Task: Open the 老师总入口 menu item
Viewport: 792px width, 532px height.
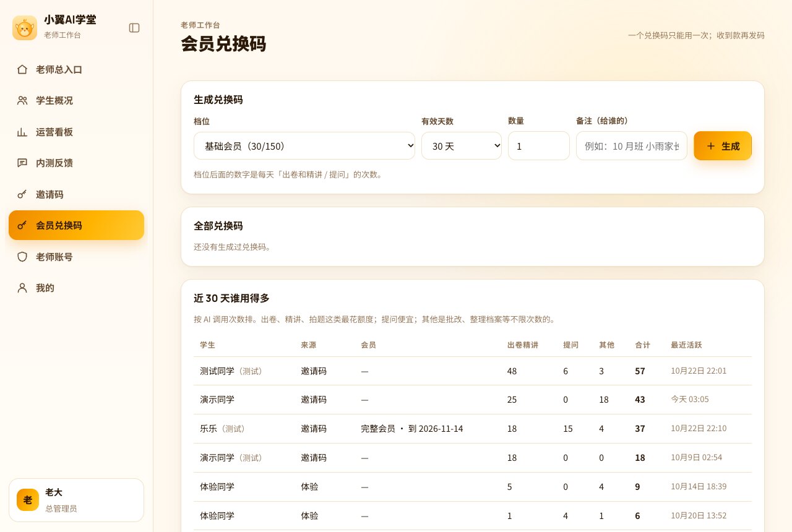Action: [x=76, y=69]
